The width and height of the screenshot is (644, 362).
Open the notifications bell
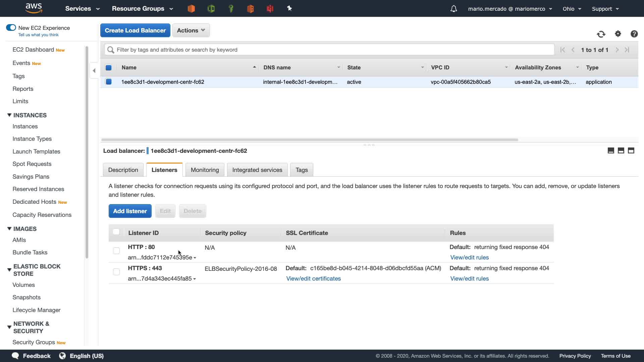click(453, 9)
